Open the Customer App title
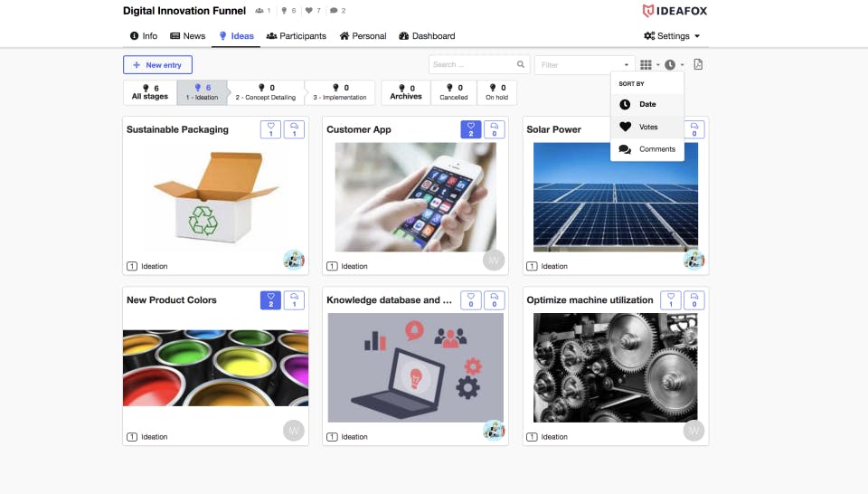The image size is (868, 494). pos(359,129)
